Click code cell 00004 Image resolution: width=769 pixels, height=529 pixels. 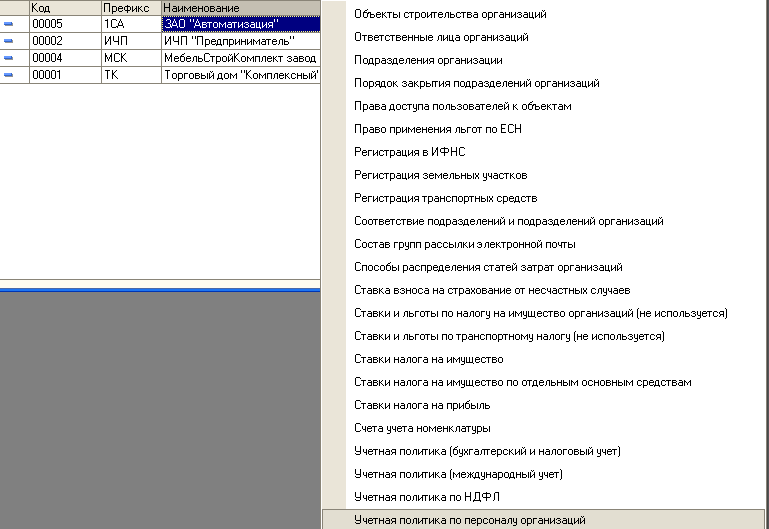pos(65,58)
